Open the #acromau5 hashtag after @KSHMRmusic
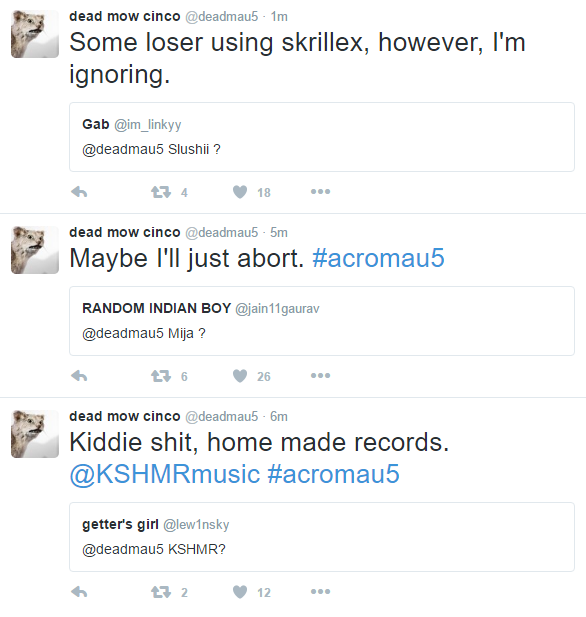This screenshot has width=586, height=617. coord(333,474)
